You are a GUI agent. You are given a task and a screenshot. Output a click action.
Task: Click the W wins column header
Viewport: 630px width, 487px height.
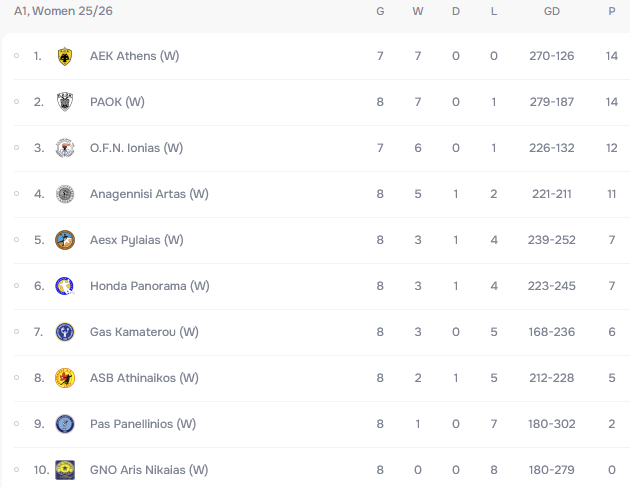click(x=418, y=11)
